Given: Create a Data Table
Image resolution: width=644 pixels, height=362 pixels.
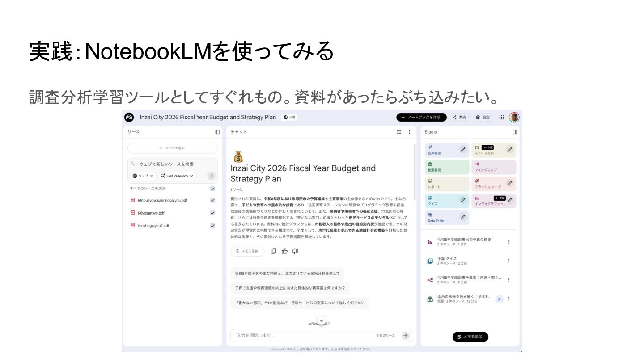Looking at the screenshot, I should point(447,218).
